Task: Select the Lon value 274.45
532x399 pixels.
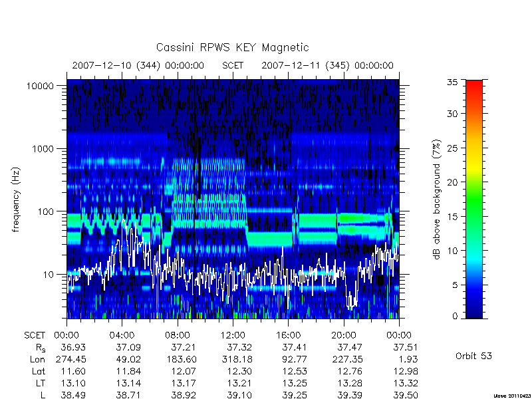Action: click(70, 359)
